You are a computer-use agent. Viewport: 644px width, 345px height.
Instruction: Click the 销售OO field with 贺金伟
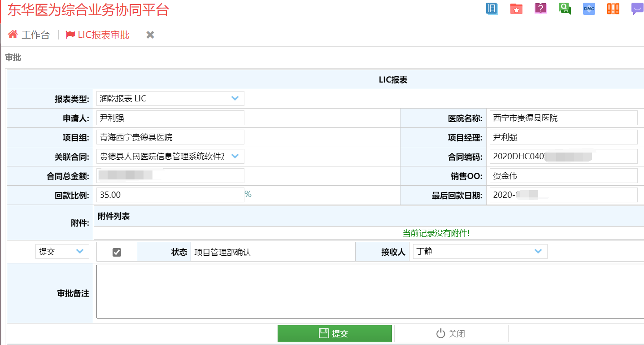point(563,176)
